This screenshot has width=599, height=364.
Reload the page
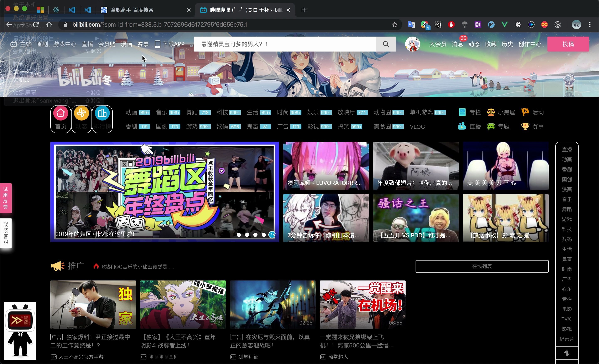coord(36,25)
